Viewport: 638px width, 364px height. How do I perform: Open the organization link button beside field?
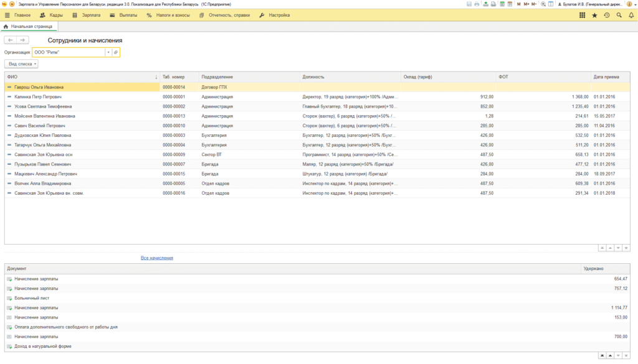point(115,52)
